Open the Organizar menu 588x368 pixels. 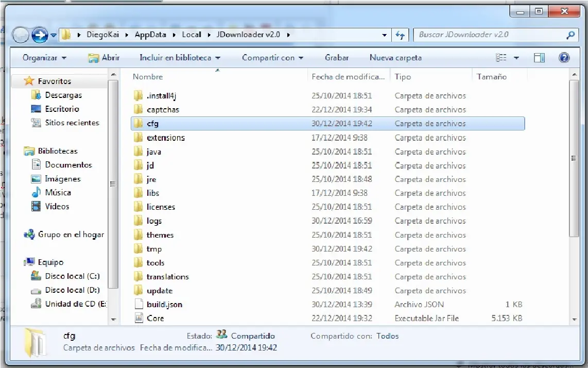[44, 58]
